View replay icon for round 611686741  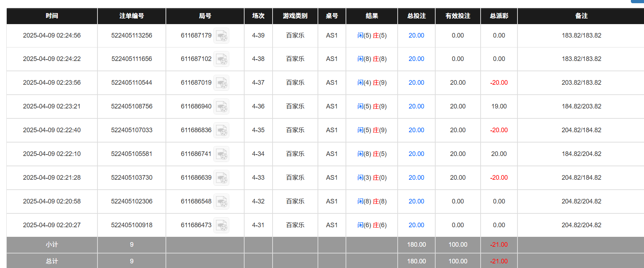coord(221,154)
